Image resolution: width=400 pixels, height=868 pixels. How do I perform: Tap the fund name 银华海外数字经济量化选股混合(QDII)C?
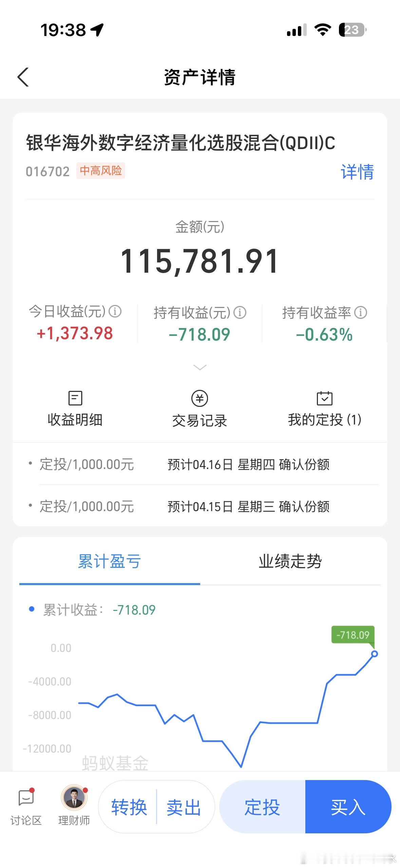pyautogui.click(x=180, y=143)
